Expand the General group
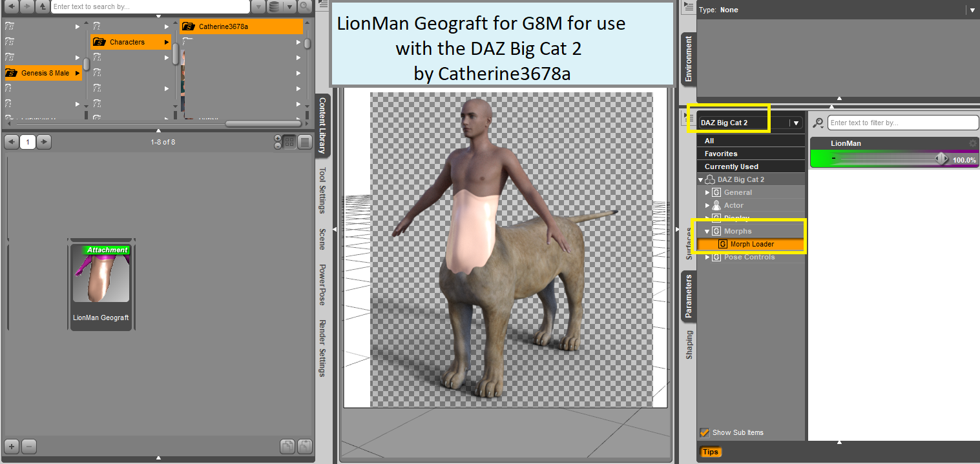 [x=707, y=192]
